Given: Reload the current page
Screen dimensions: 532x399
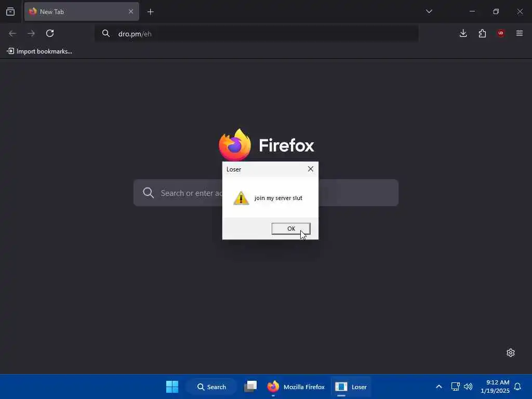Looking at the screenshot, I should pyautogui.click(x=50, y=33).
